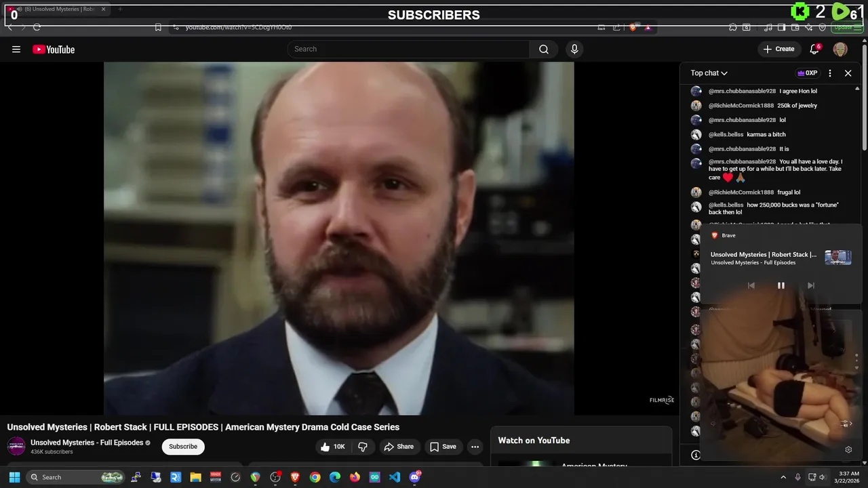
Task: Click the Watch on YouTube heading
Action: coord(534,441)
